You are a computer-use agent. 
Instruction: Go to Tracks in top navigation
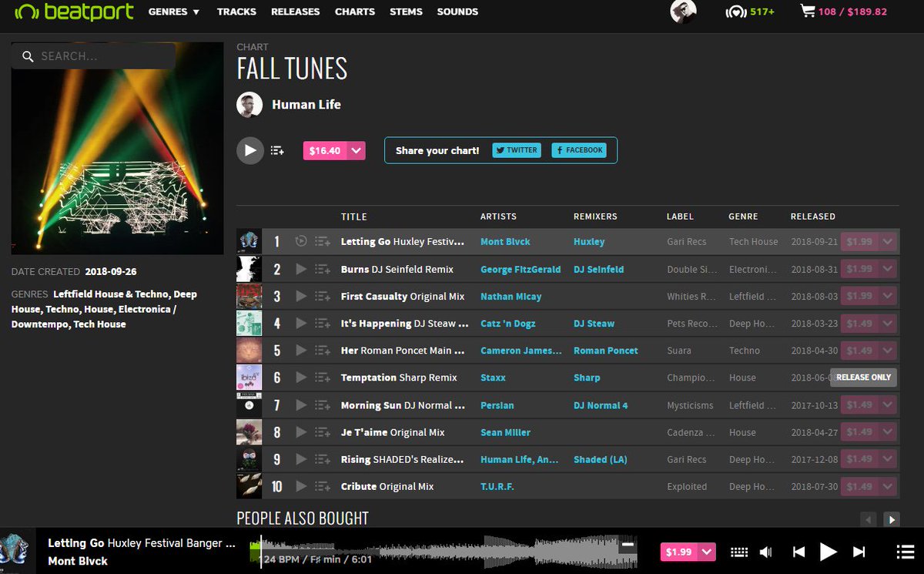point(236,12)
